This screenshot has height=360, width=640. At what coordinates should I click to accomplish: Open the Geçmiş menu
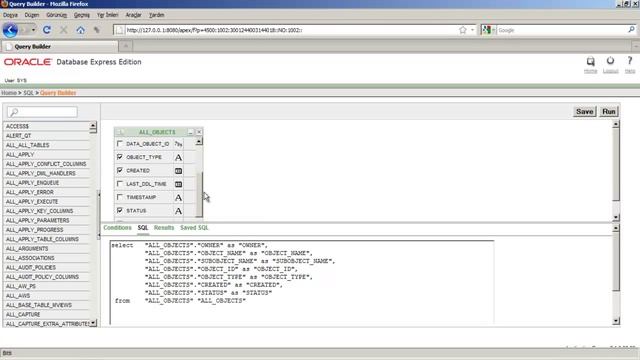tap(82, 15)
